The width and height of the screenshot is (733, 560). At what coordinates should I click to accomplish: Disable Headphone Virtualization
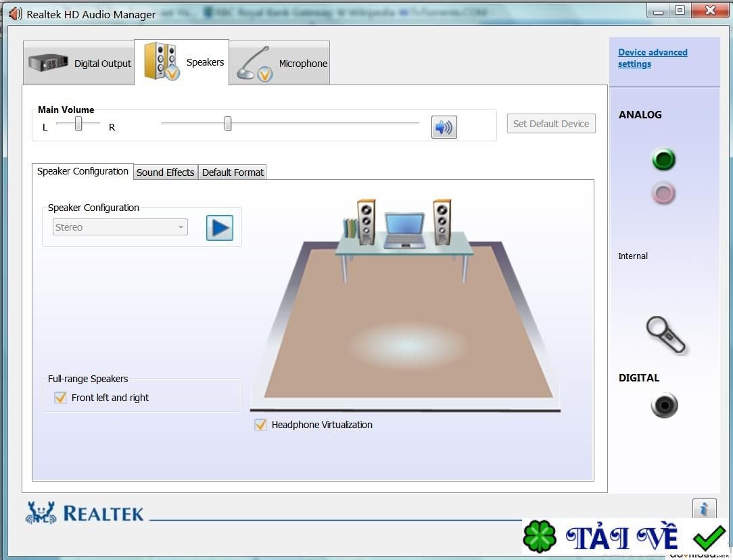point(260,425)
